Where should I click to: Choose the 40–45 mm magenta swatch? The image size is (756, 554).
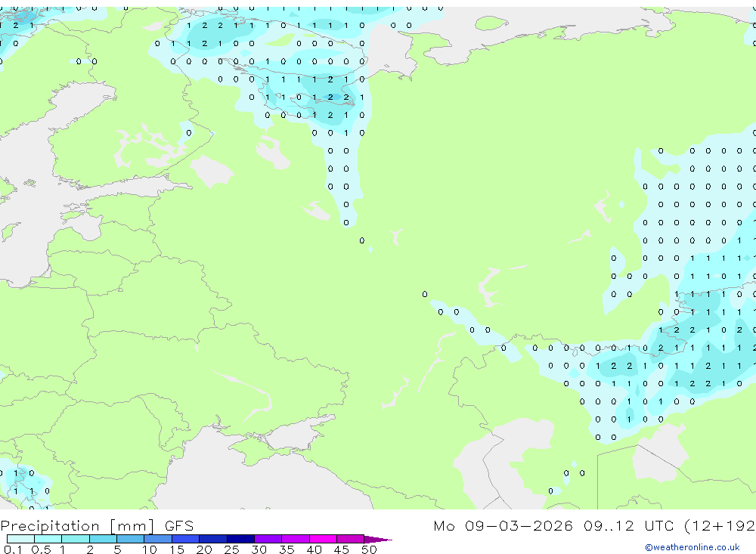(323, 539)
